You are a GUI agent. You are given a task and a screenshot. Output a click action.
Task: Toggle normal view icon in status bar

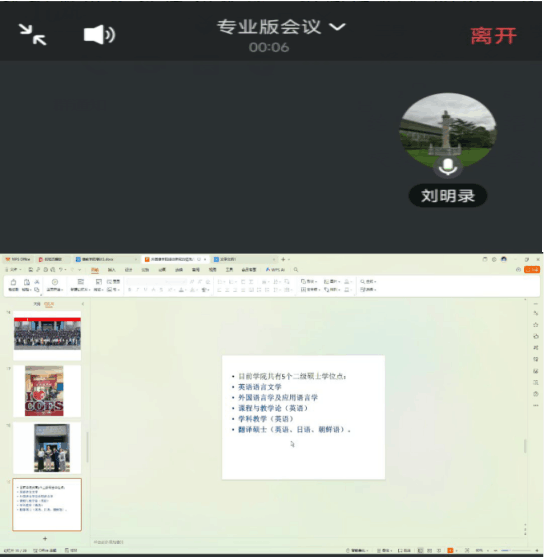pyautogui.click(x=420, y=551)
